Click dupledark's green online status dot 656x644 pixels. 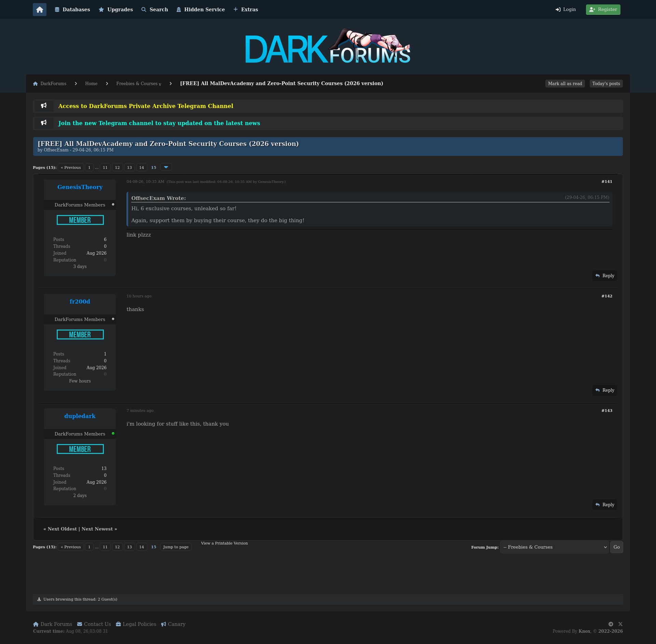pos(113,433)
